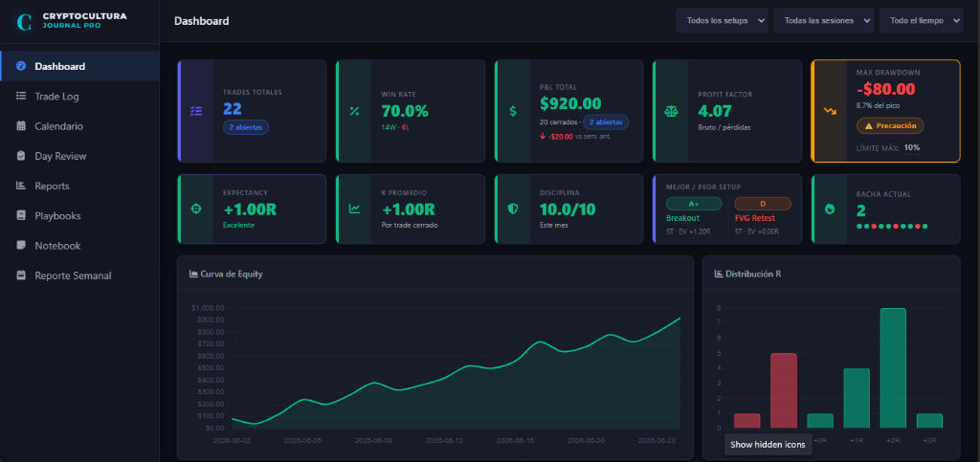Viewport: 980px width, 462px height.
Task: Click the Breakout setup name
Action: (x=682, y=218)
